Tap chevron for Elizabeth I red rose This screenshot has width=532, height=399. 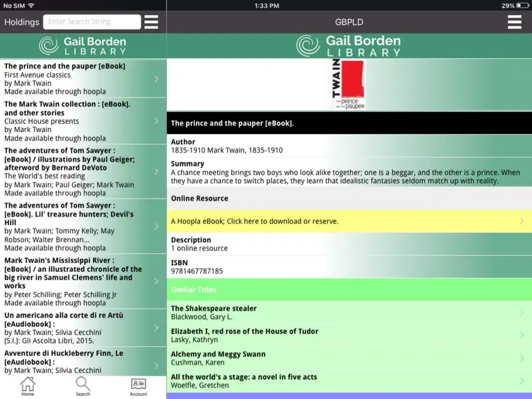coord(522,335)
